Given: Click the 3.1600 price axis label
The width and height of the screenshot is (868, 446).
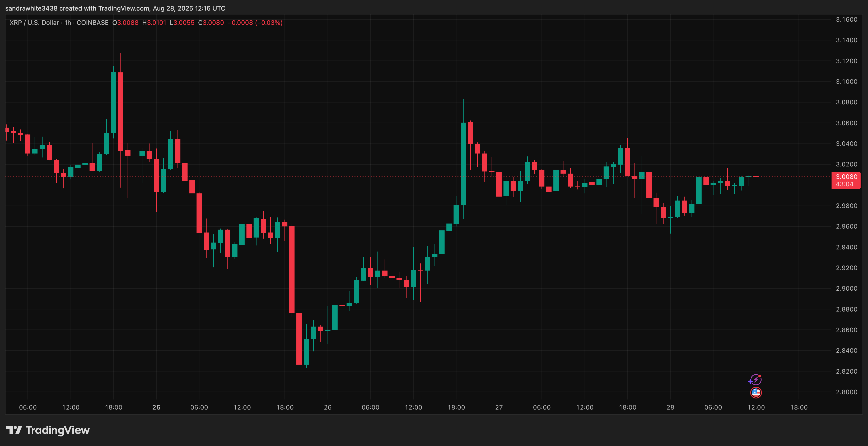Looking at the screenshot, I should pyautogui.click(x=846, y=20).
